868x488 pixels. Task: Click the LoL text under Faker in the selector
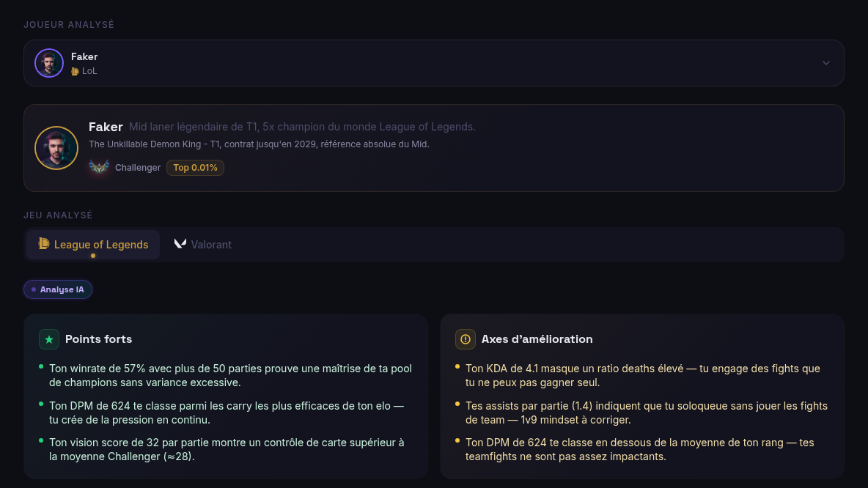tap(89, 71)
